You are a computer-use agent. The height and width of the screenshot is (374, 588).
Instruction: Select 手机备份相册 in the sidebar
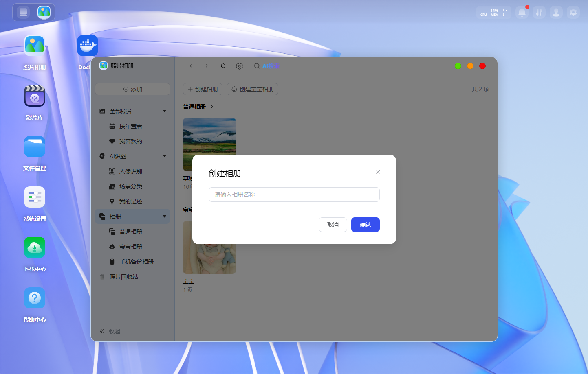(132, 262)
